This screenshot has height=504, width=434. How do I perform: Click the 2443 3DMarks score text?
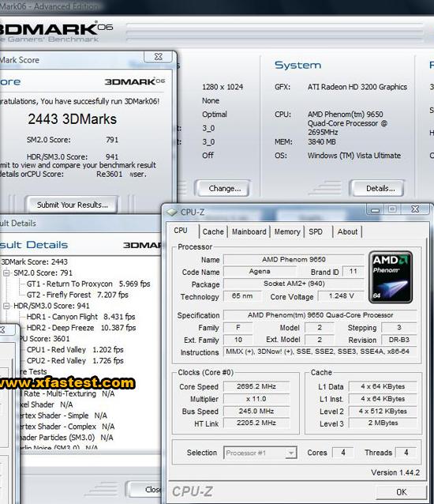73,119
